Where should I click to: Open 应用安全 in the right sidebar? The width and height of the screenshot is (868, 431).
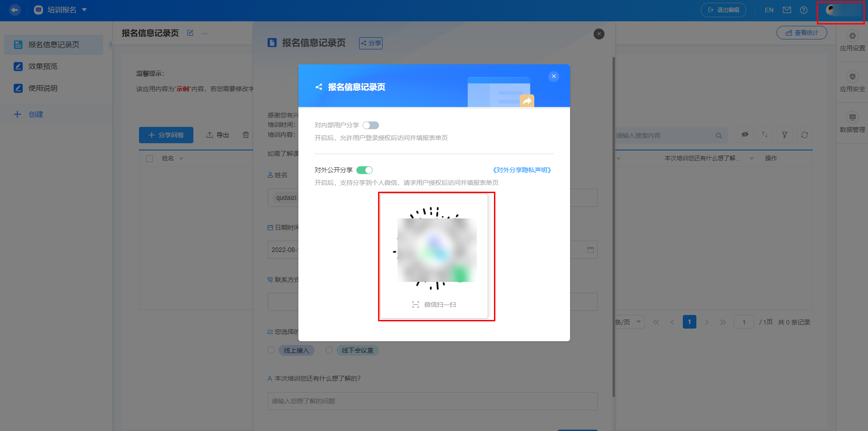coord(852,82)
